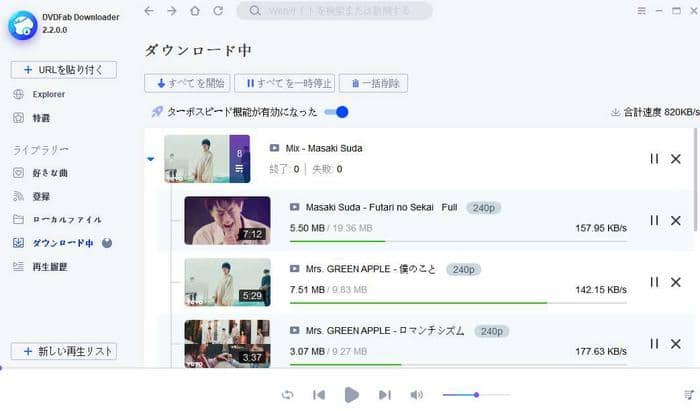The height and width of the screenshot is (411, 700).
Task: Click すべてを一時停止 button
Action: tap(284, 83)
